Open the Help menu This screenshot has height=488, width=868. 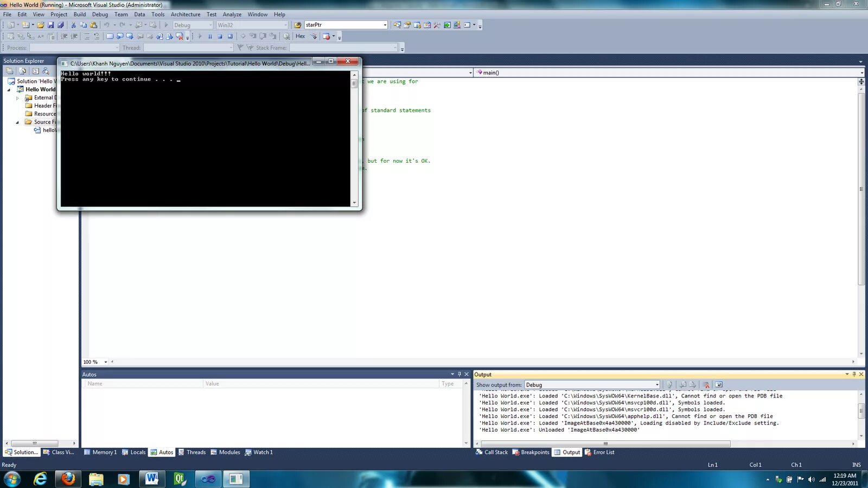(x=279, y=15)
